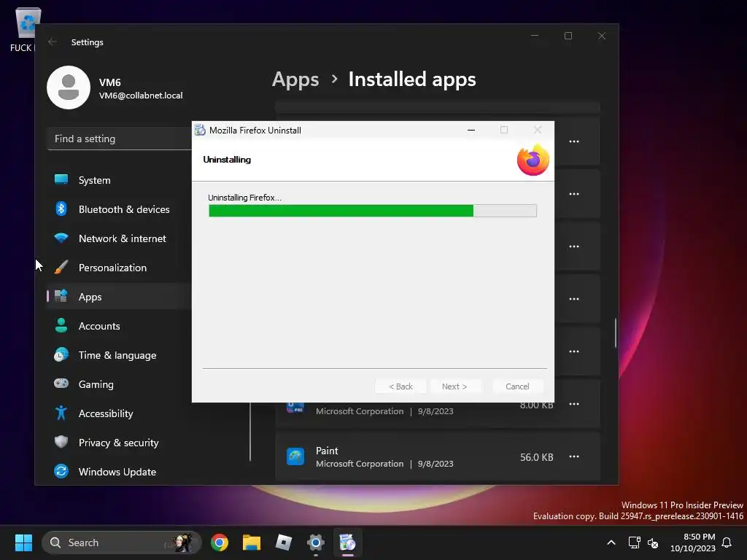
Task: Click the Paint app name text
Action: (x=327, y=451)
